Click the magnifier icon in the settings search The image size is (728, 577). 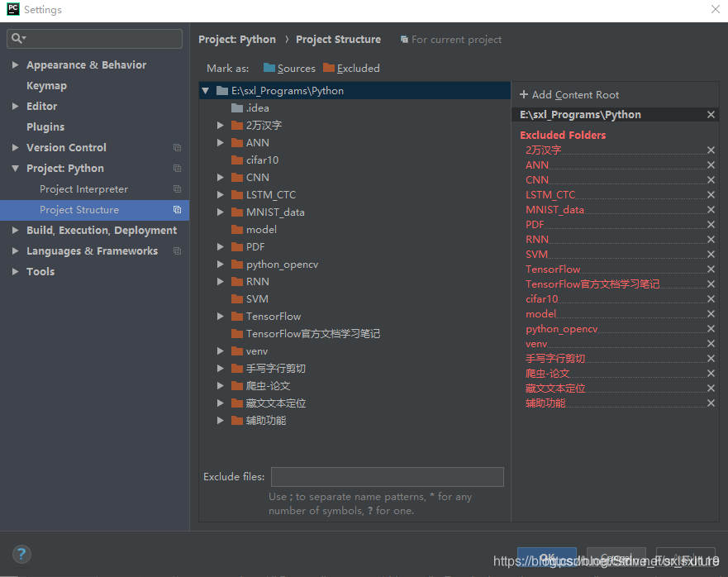pos(15,38)
